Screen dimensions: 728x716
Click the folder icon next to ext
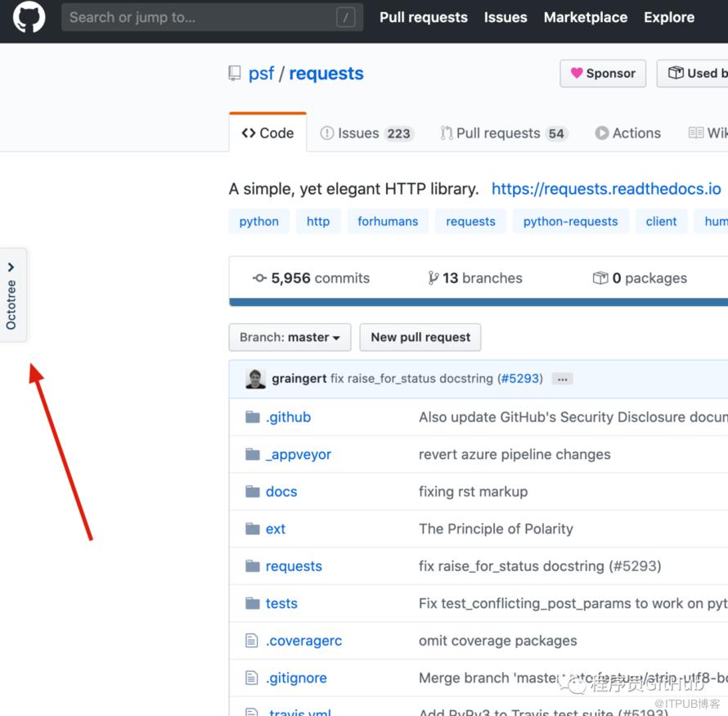pyautogui.click(x=253, y=529)
